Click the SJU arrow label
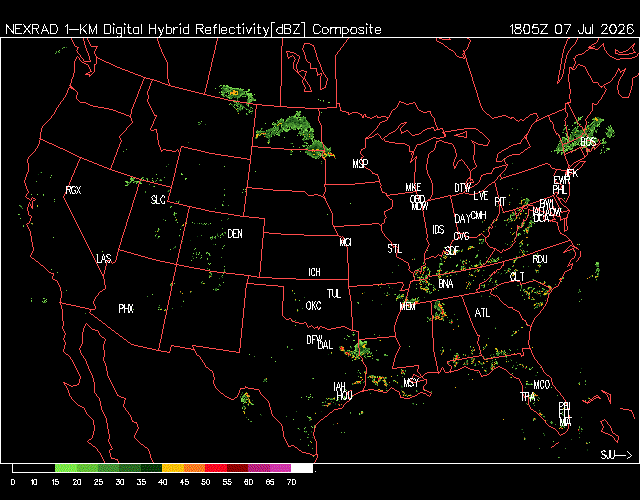The width and height of the screenshot is (640, 500). 616,455
